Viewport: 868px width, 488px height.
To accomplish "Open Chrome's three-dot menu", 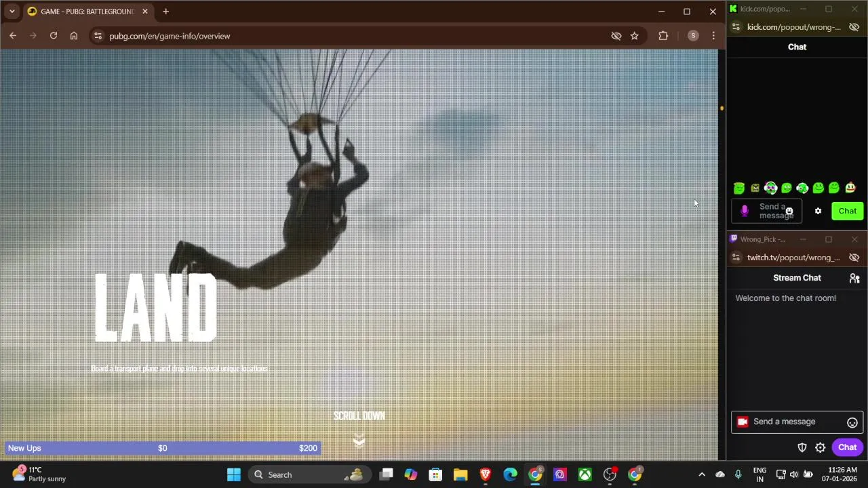I will [x=713, y=36].
